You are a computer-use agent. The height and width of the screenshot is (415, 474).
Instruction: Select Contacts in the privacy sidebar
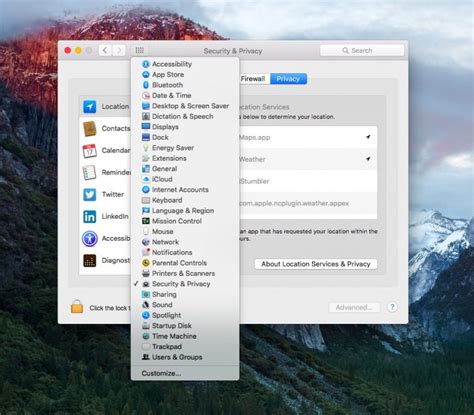105,128
